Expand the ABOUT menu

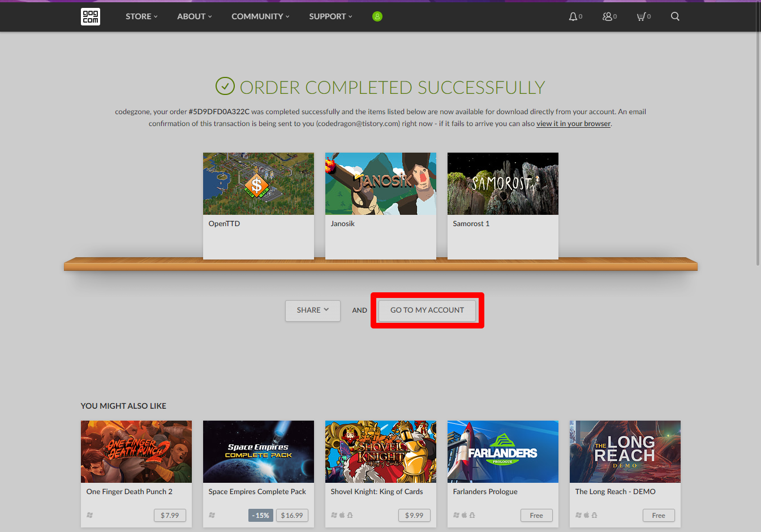(x=195, y=16)
